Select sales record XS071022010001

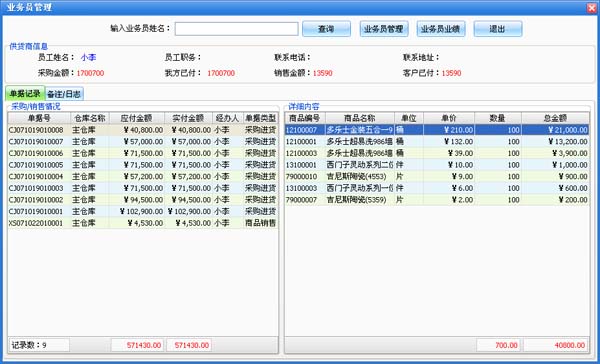coord(143,223)
